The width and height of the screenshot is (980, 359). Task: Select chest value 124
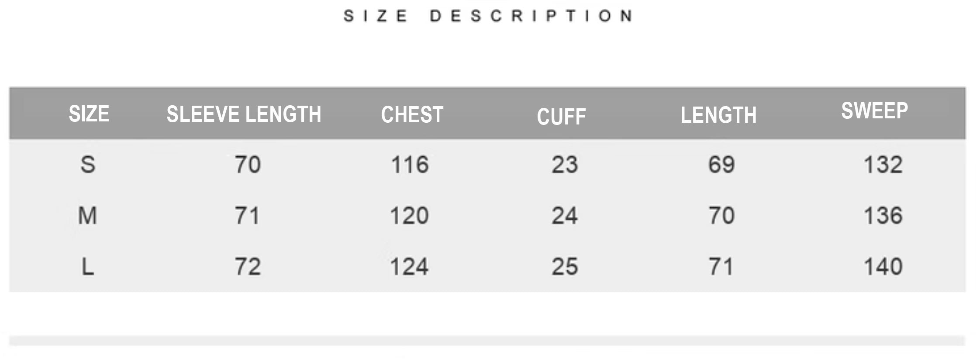tap(409, 266)
